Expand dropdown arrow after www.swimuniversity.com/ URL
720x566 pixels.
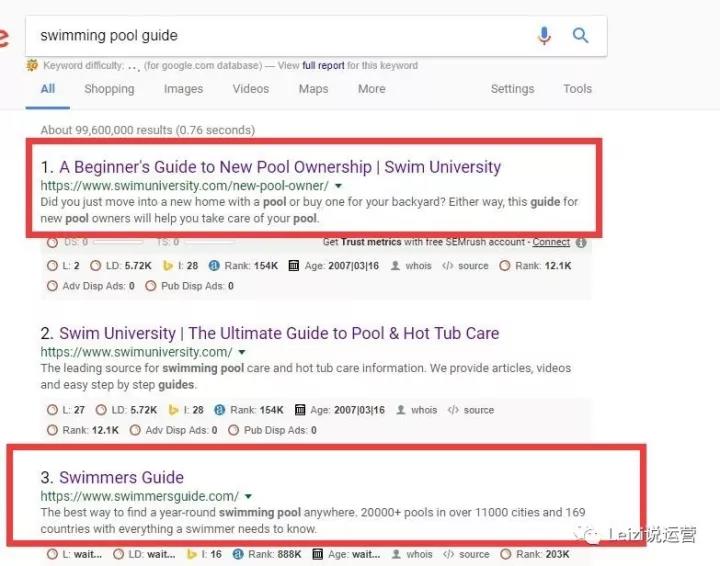[242, 352]
